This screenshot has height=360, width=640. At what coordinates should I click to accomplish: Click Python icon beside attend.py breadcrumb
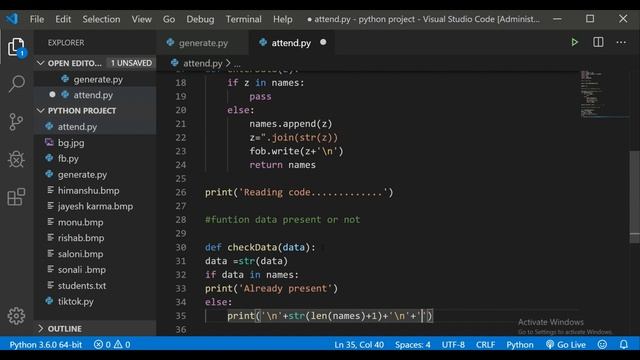tap(175, 63)
